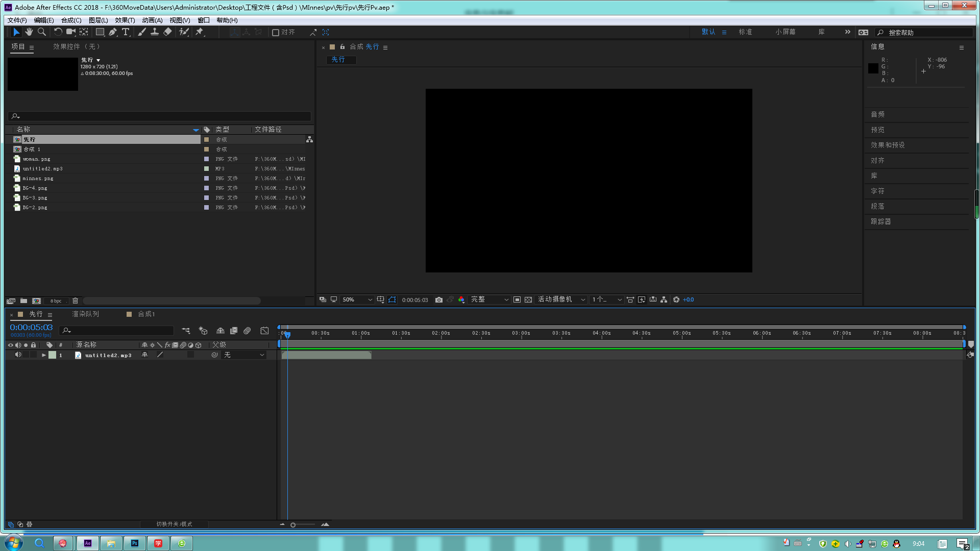The width and height of the screenshot is (980, 551).
Task: Open composition mini-flowchart in timeline
Action: (186, 331)
